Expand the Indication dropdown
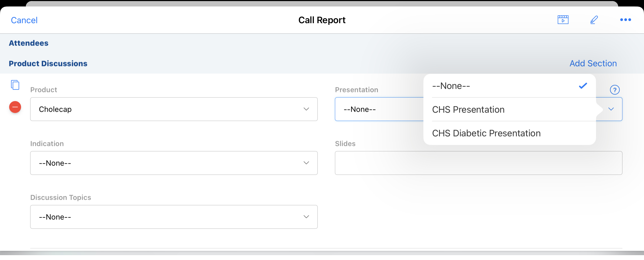644x260 pixels. click(174, 163)
